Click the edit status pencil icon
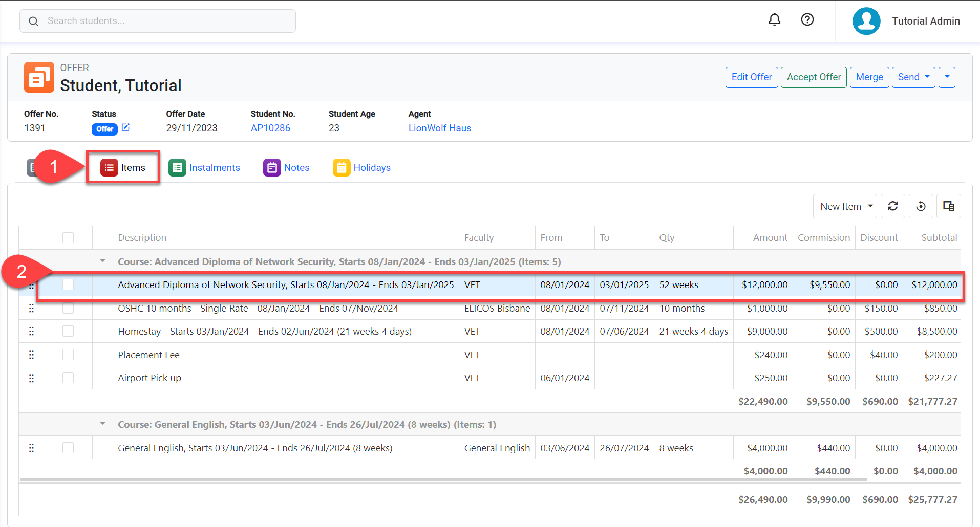 [x=125, y=128]
